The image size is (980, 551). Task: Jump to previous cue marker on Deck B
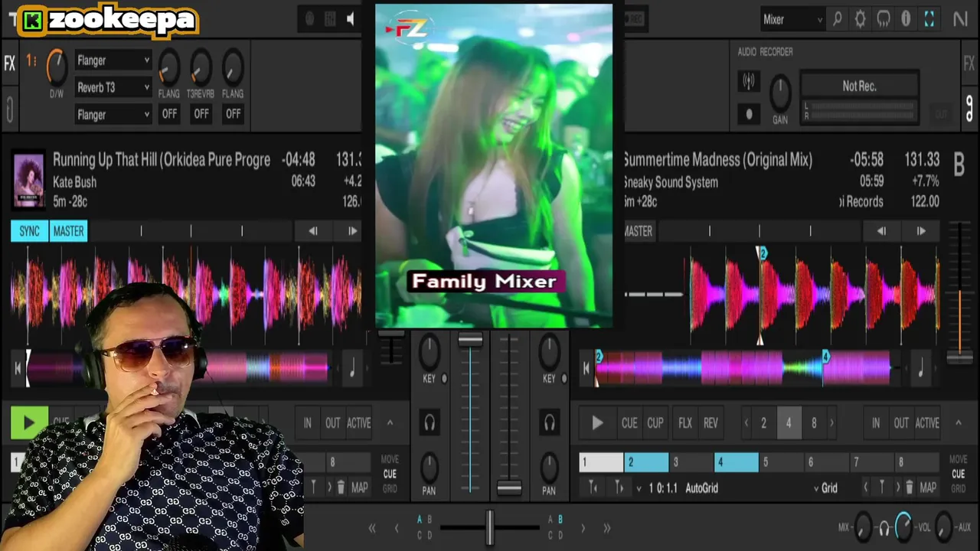[x=593, y=487]
